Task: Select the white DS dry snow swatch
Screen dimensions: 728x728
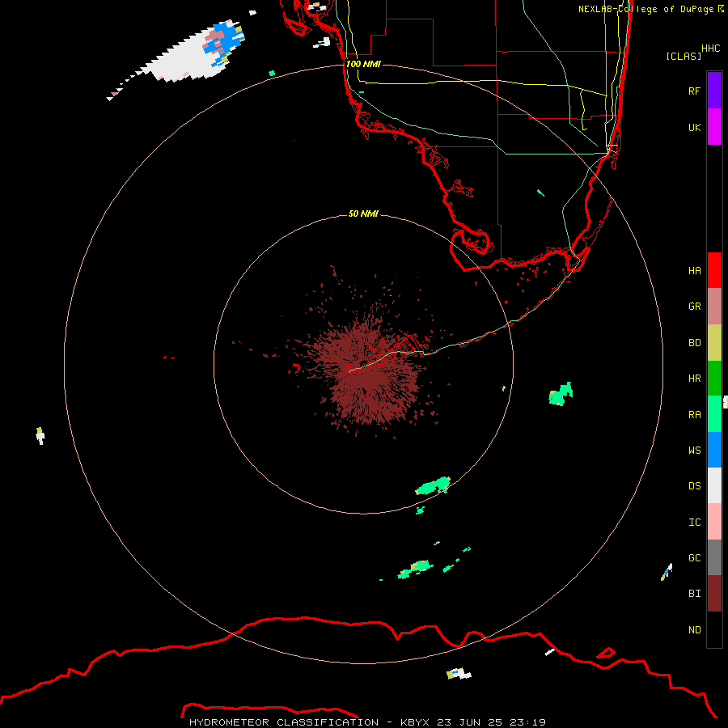Action: pyautogui.click(x=714, y=485)
